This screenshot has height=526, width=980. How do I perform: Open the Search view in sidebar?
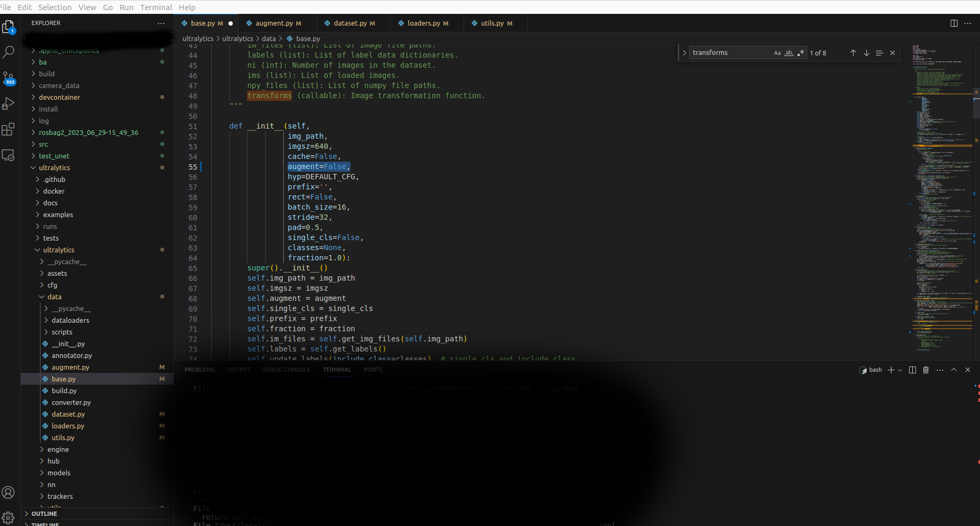tap(9, 52)
